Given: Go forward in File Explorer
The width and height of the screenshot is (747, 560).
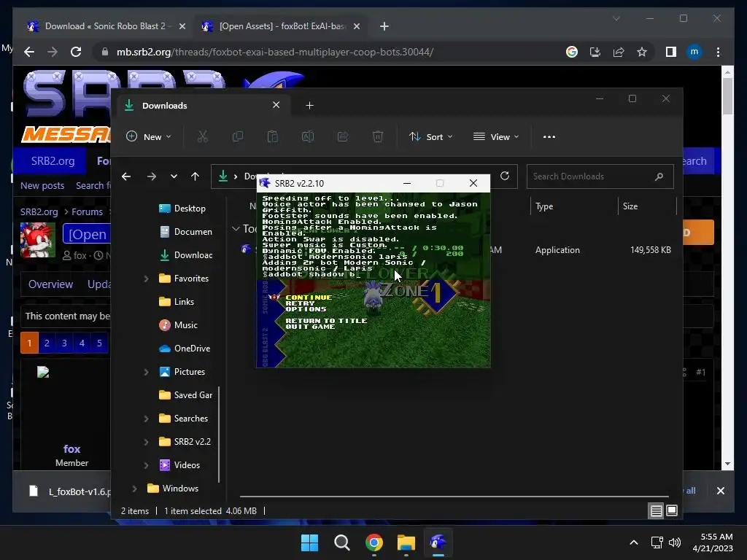Looking at the screenshot, I should tap(152, 176).
